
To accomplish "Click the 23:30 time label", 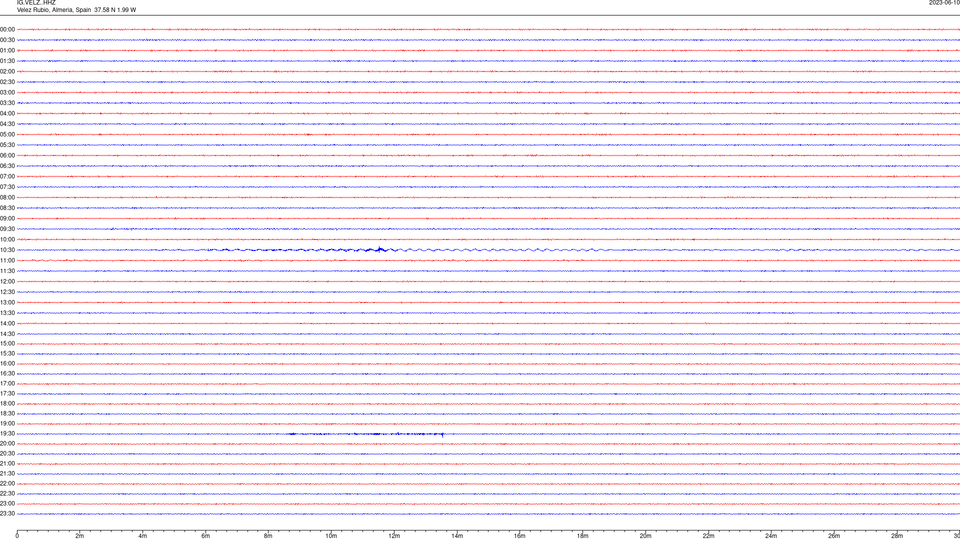I will click(x=7, y=514).
